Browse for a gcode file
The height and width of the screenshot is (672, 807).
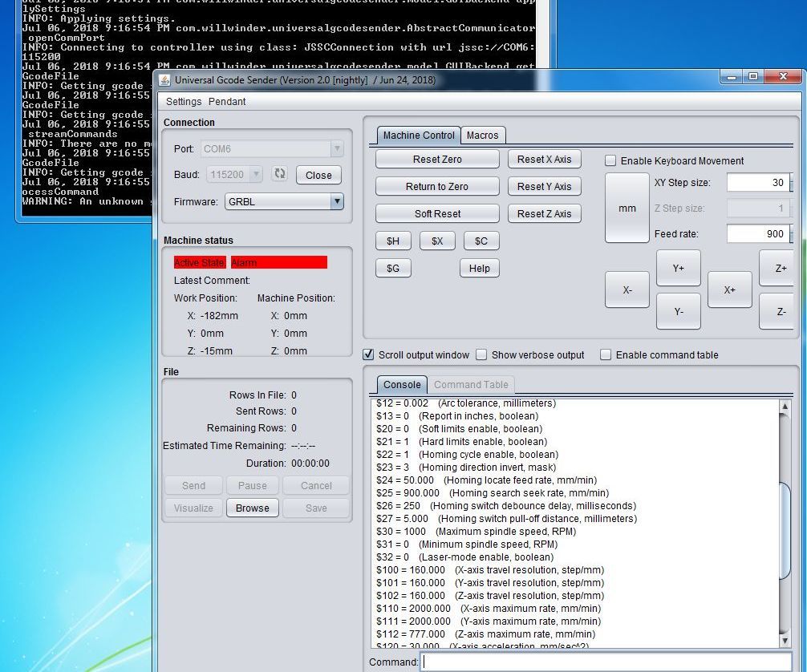click(x=252, y=508)
